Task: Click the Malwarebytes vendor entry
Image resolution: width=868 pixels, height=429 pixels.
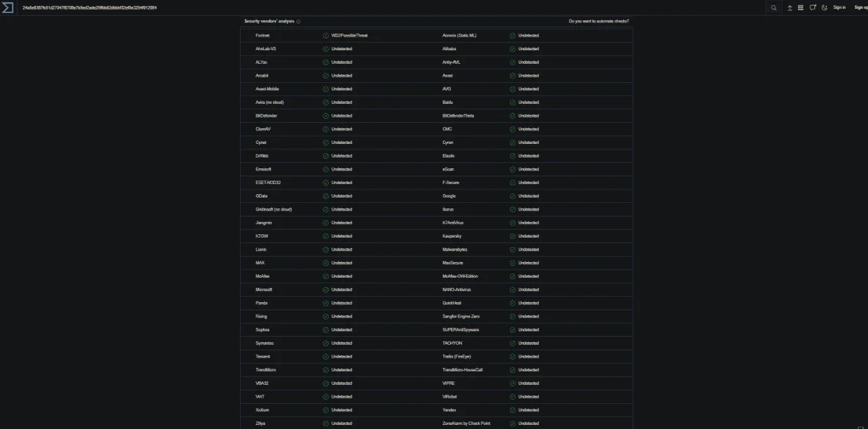Action: click(x=455, y=250)
